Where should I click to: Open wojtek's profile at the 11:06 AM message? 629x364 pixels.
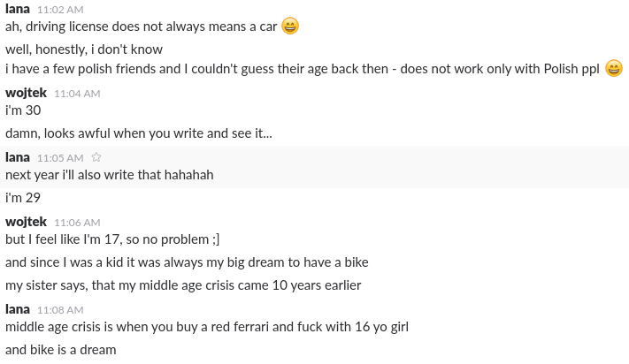point(26,222)
